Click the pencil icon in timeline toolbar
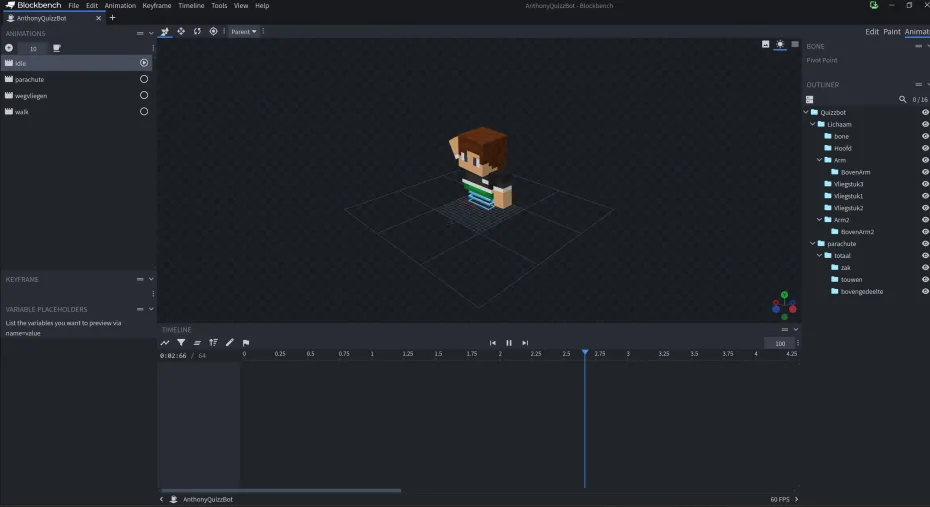Viewport: 930px width, 507px height. coord(230,343)
